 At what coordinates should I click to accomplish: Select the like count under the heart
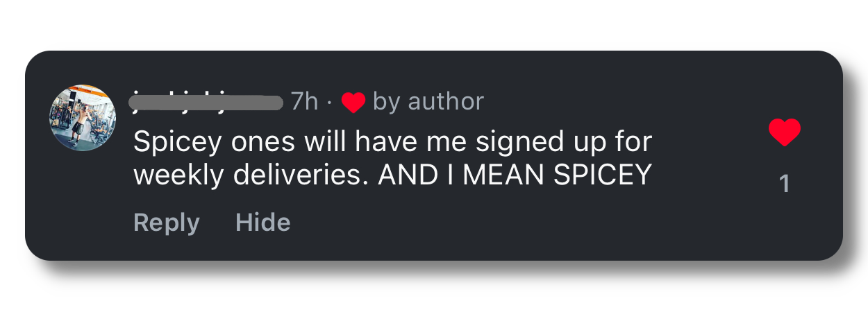[785, 184]
